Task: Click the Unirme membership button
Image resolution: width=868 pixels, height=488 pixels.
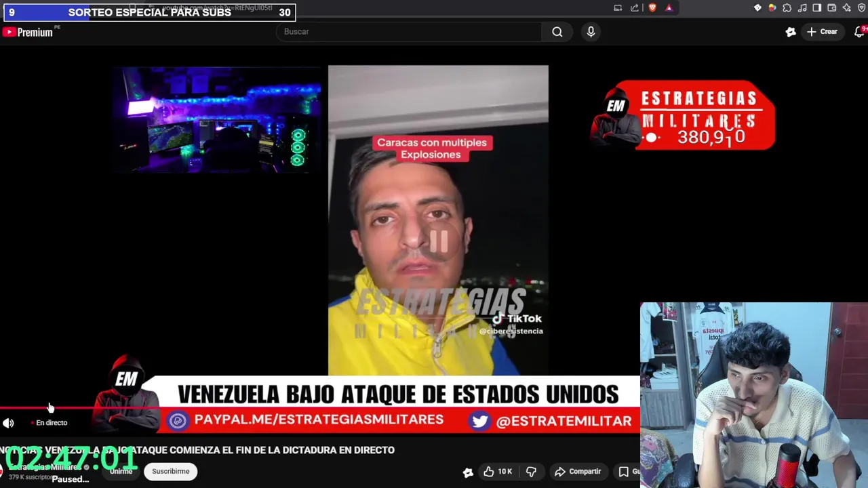Action: [121, 471]
